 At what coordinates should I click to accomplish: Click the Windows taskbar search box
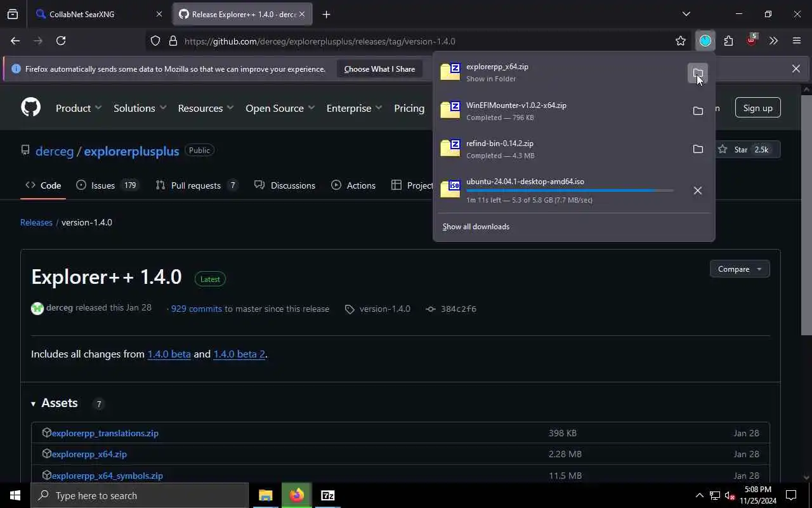(140, 495)
